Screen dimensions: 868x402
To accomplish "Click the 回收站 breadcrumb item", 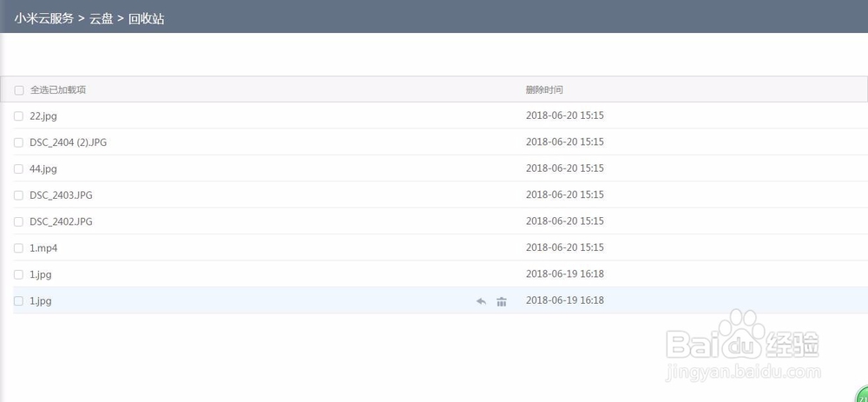I will [146, 18].
